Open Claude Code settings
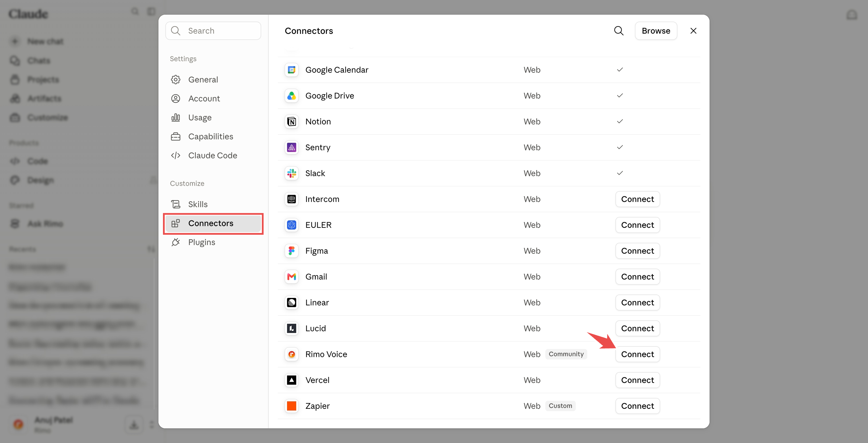 tap(213, 155)
